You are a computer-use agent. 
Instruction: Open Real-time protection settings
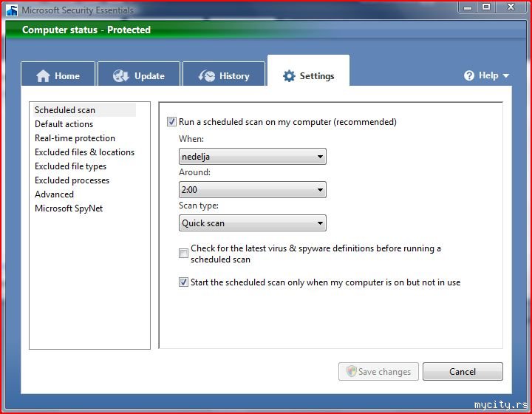75,138
